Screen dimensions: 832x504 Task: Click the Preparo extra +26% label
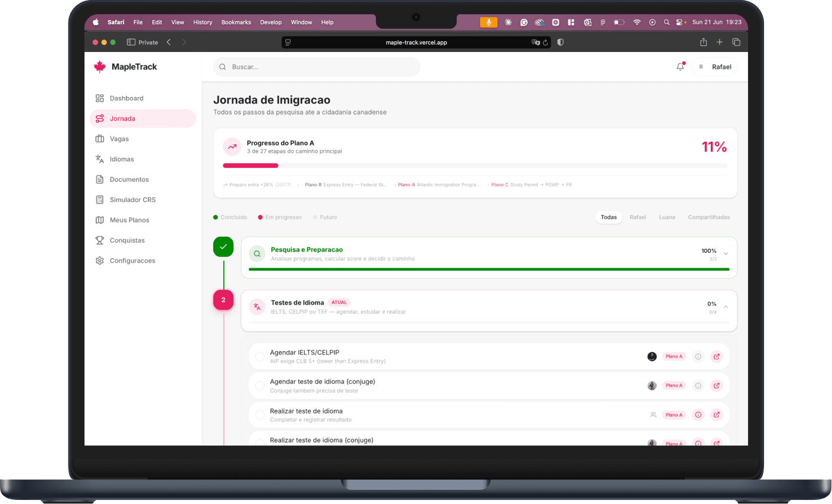(257, 185)
